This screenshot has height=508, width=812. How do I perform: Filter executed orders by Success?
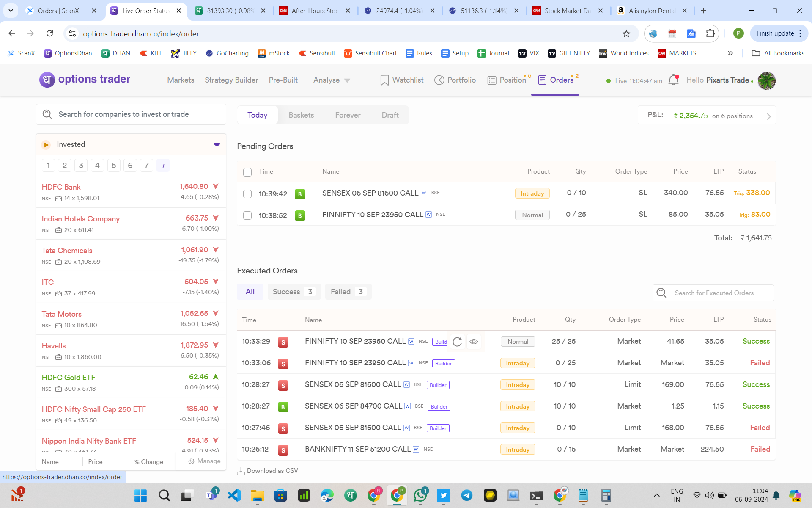(294, 292)
